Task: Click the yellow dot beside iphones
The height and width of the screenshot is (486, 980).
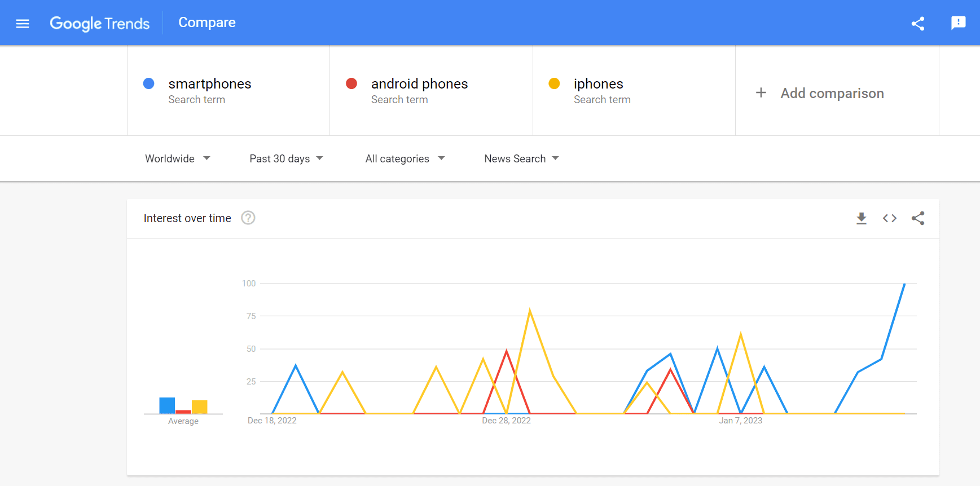Action: point(554,83)
